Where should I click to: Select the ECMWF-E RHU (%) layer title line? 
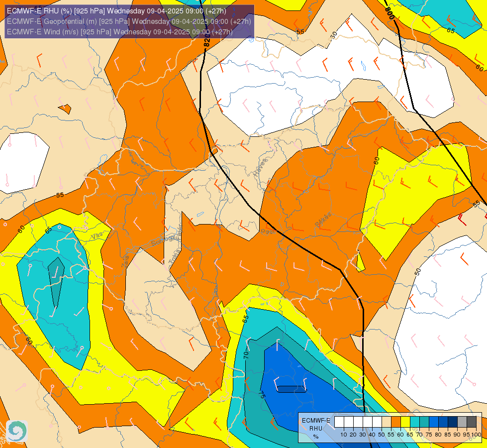coord(116,11)
